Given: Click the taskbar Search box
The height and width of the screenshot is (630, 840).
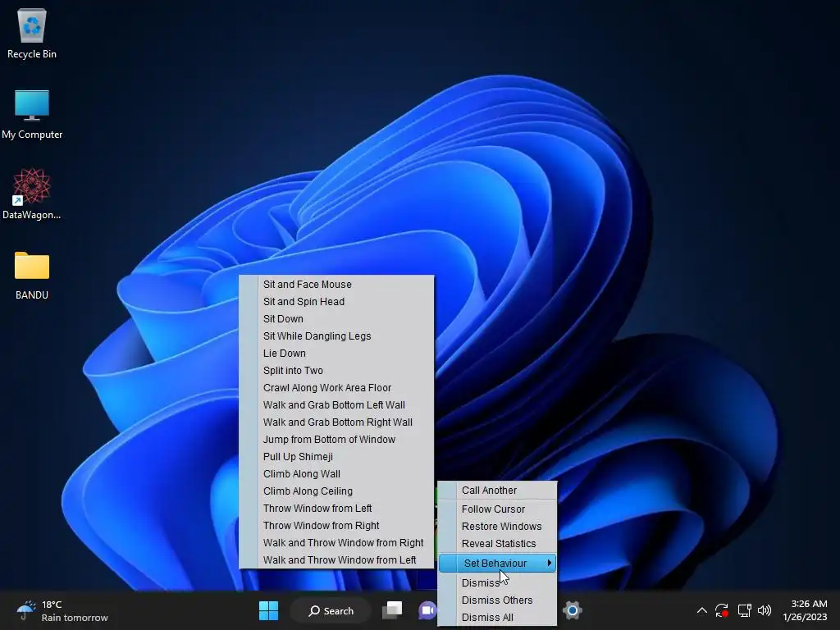Looking at the screenshot, I should click(331, 610).
